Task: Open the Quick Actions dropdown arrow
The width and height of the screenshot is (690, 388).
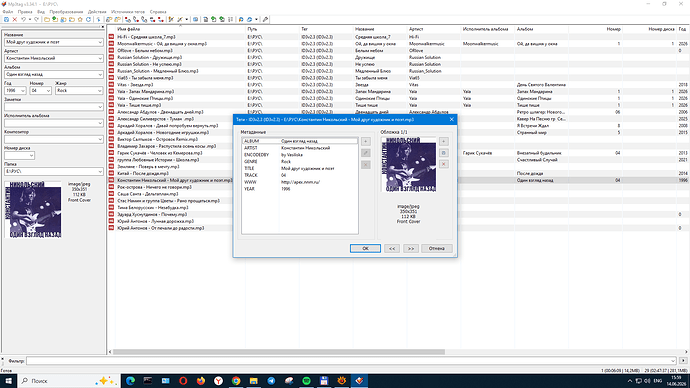Action: (187, 19)
